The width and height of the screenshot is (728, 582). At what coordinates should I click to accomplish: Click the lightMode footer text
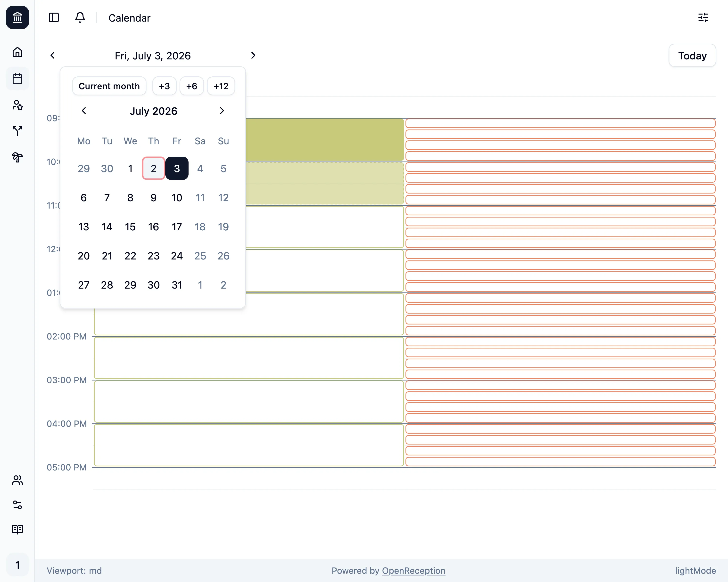pyautogui.click(x=695, y=571)
